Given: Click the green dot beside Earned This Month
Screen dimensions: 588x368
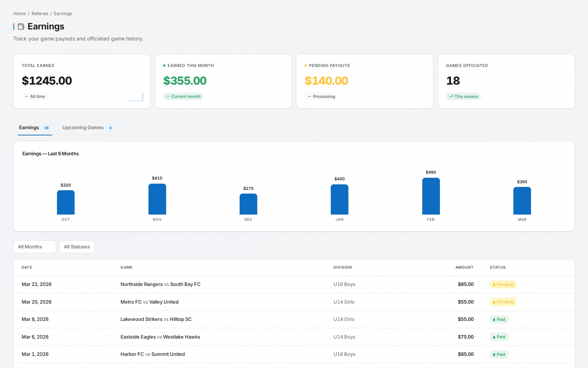Looking at the screenshot, I should click(x=164, y=66).
